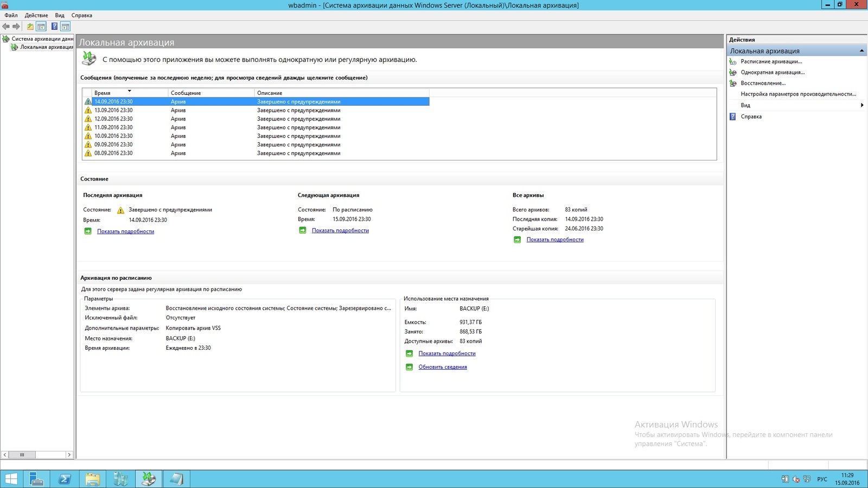
Task: Click the Up one level folder icon
Action: [x=30, y=26]
